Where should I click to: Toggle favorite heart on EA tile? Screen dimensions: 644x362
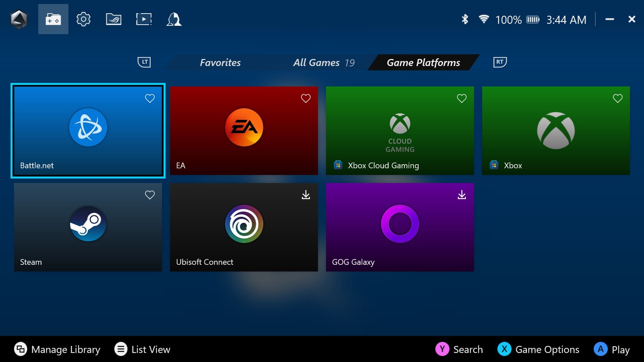pyautogui.click(x=306, y=98)
